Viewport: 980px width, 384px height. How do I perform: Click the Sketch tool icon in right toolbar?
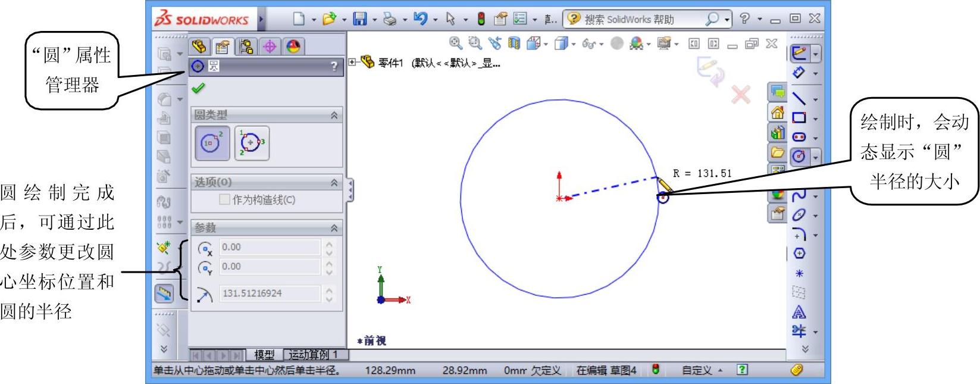click(799, 54)
